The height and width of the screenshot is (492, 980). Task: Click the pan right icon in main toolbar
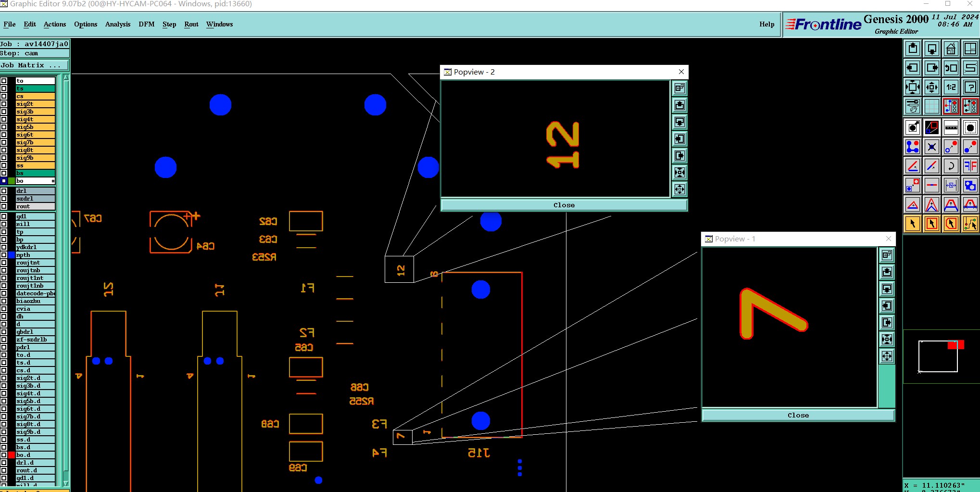[x=932, y=68]
